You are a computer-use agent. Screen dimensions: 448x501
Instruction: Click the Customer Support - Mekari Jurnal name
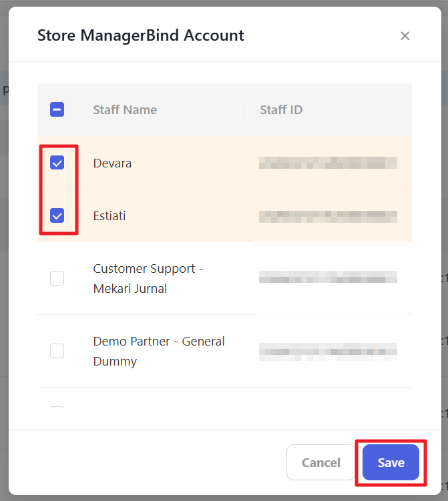pyautogui.click(x=148, y=278)
